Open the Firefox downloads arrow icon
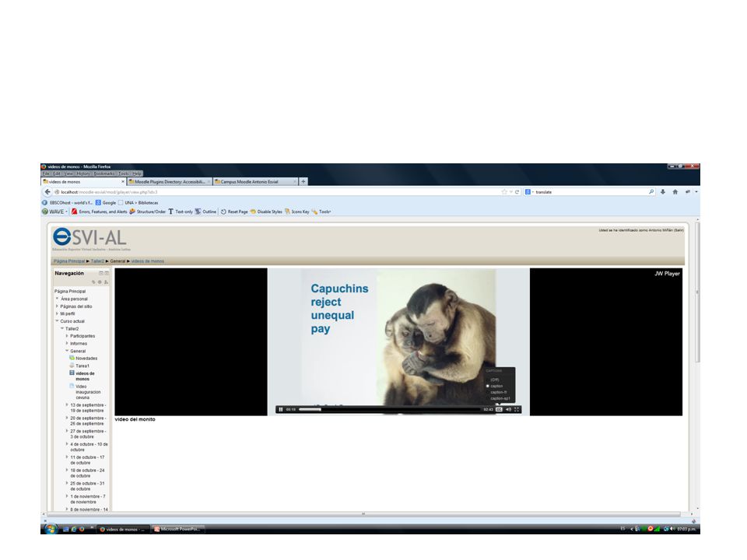 (663, 192)
